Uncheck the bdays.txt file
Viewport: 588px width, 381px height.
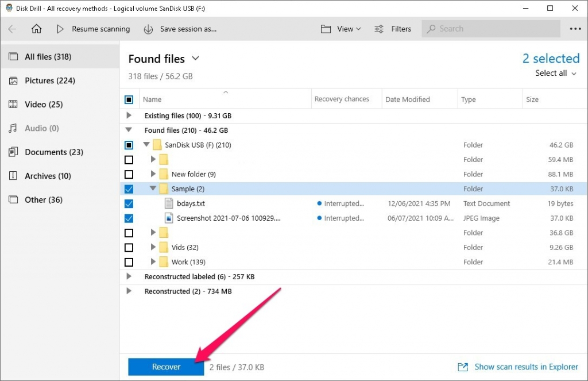129,203
